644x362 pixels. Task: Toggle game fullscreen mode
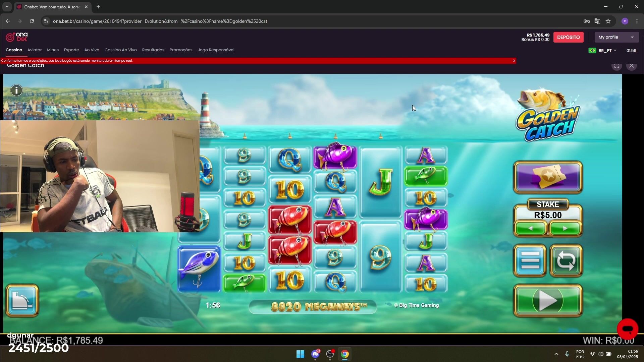click(616, 66)
